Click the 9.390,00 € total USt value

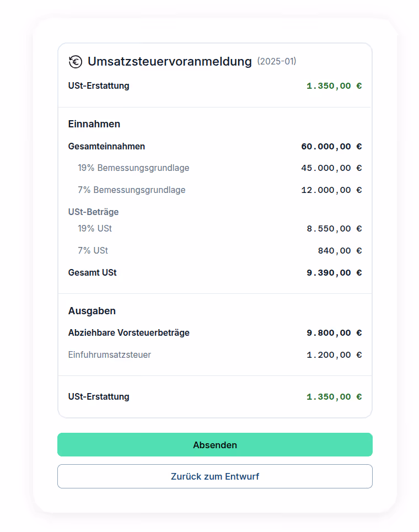334,273
